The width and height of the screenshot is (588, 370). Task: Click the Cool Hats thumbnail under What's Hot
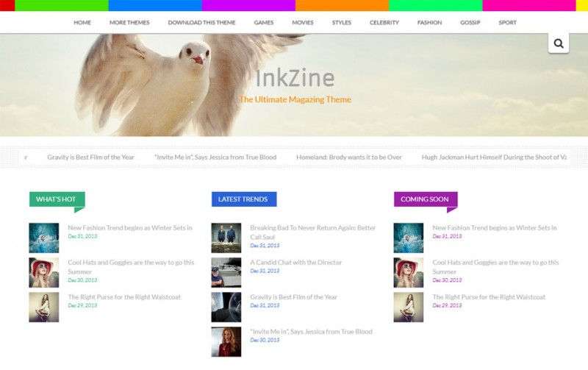pos(44,272)
